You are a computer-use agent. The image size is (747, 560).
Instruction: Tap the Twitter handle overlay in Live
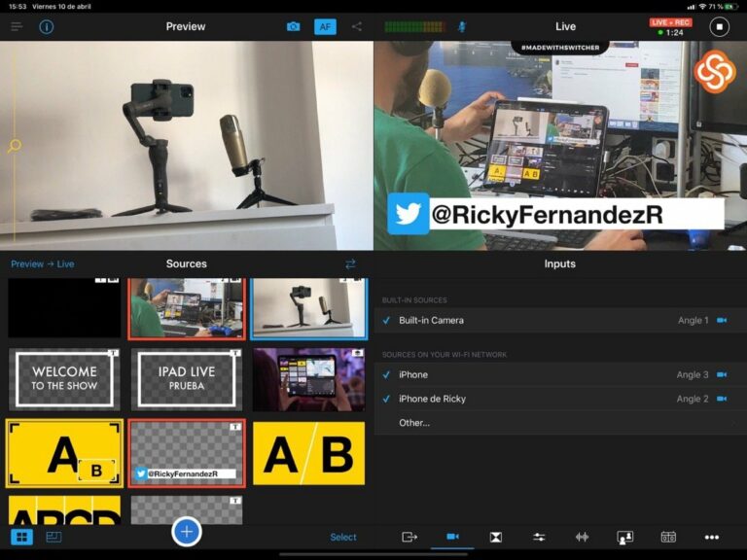pos(556,214)
